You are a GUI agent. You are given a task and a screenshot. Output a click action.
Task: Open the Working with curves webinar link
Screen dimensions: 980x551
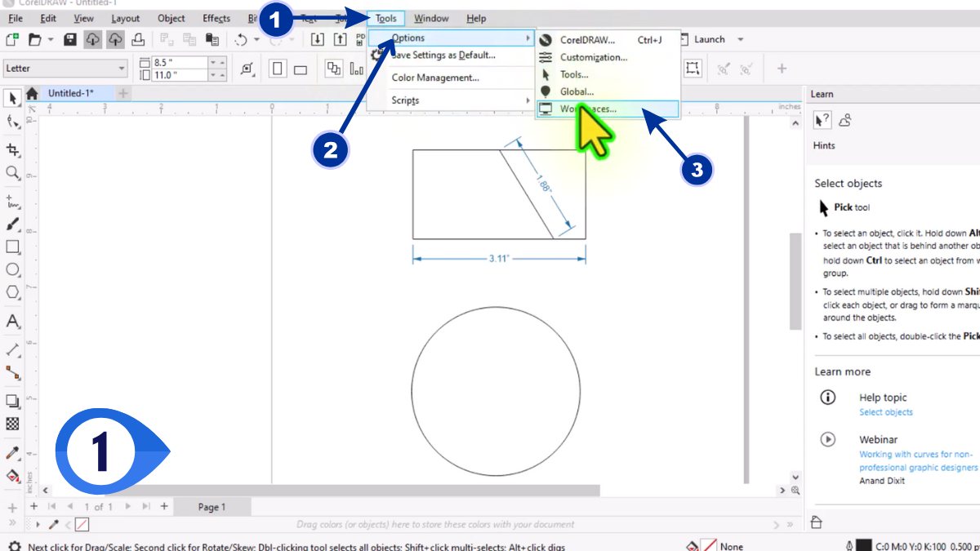918,461
